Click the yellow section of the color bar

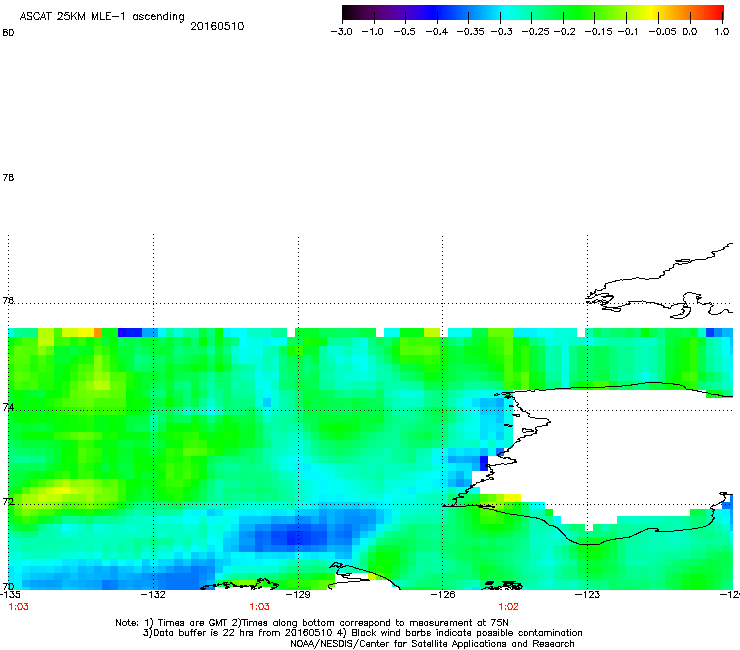[651, 13]
